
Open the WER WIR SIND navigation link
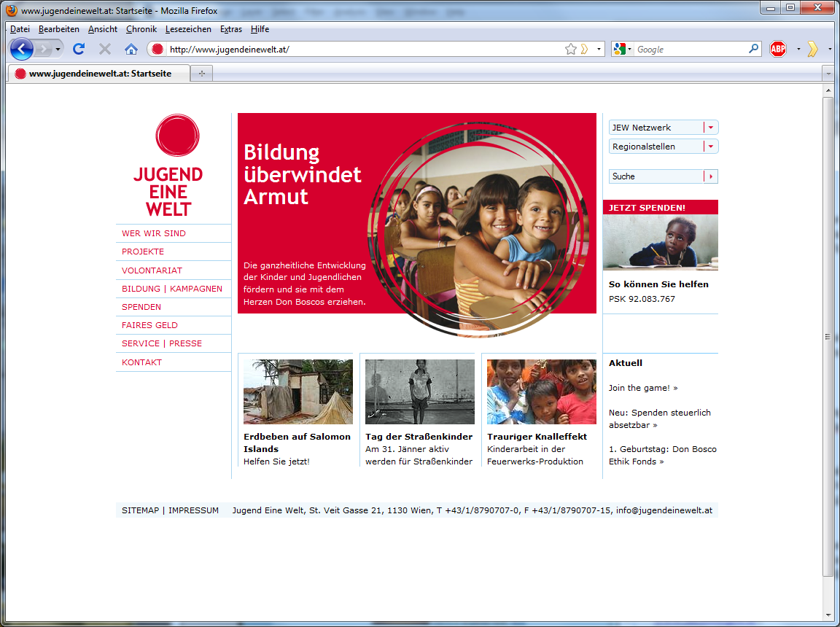[x=154, y=233]
